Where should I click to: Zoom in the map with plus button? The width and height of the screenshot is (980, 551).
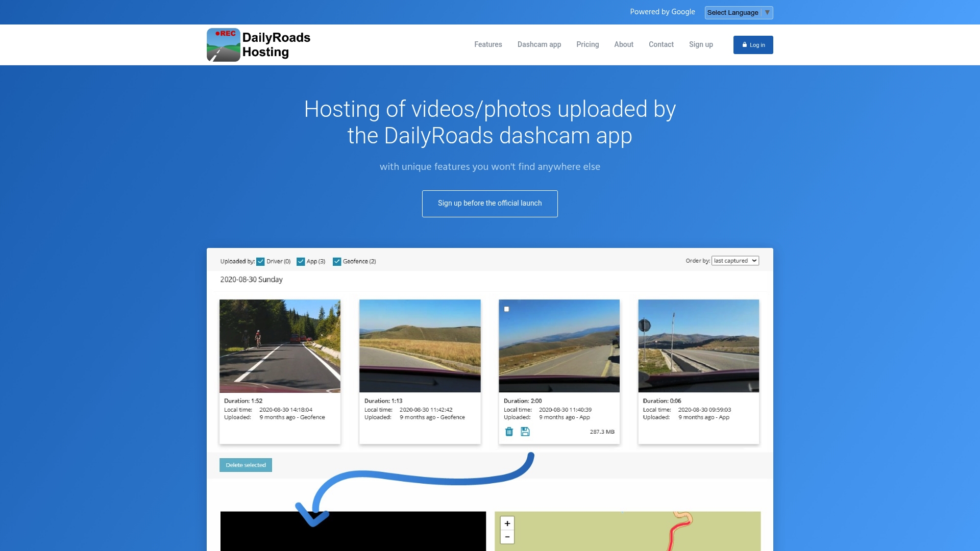(x=507, y=523)
